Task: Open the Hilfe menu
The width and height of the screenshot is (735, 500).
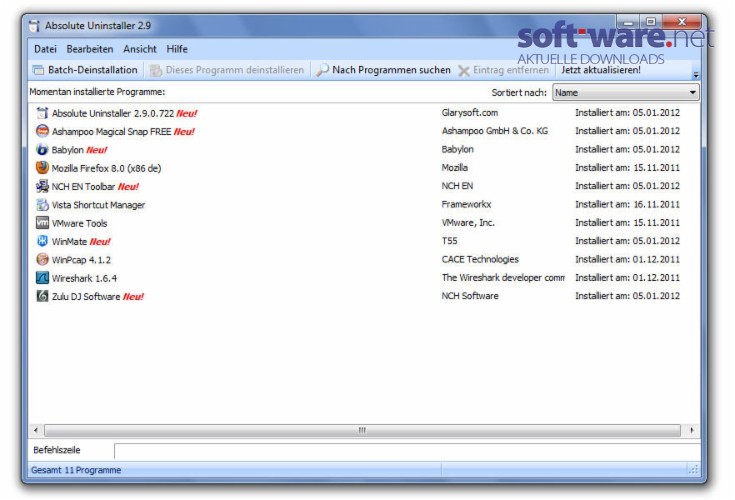Action: coord(177,49)
